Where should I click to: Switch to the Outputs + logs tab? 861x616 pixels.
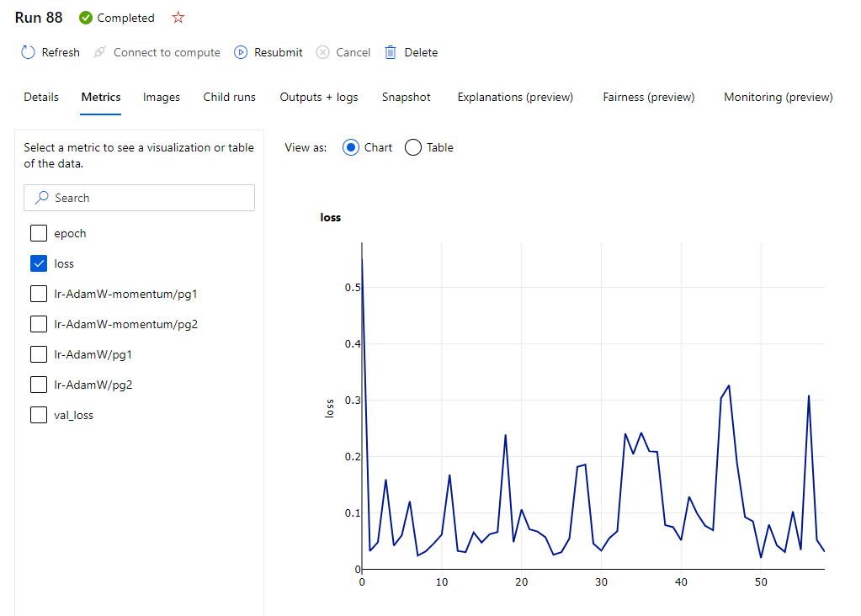[x=319, y=97]
